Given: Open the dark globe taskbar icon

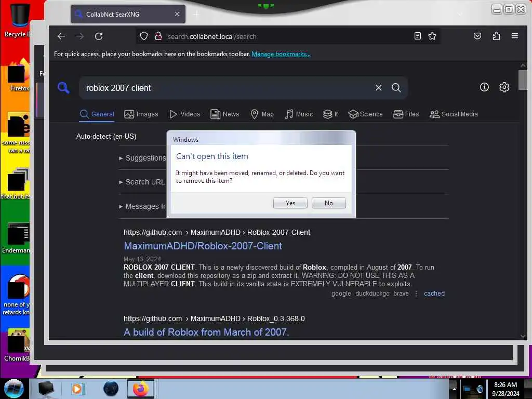Looking at the screenshot, I should 111,389.
